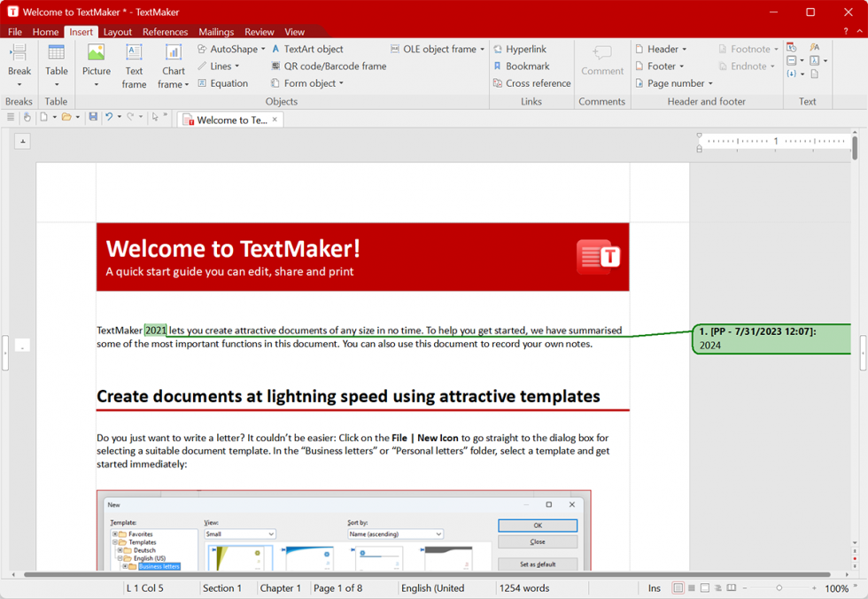Enable the object mode view toggle in status bar
The image size is (868, 599).
pos(719,587)
